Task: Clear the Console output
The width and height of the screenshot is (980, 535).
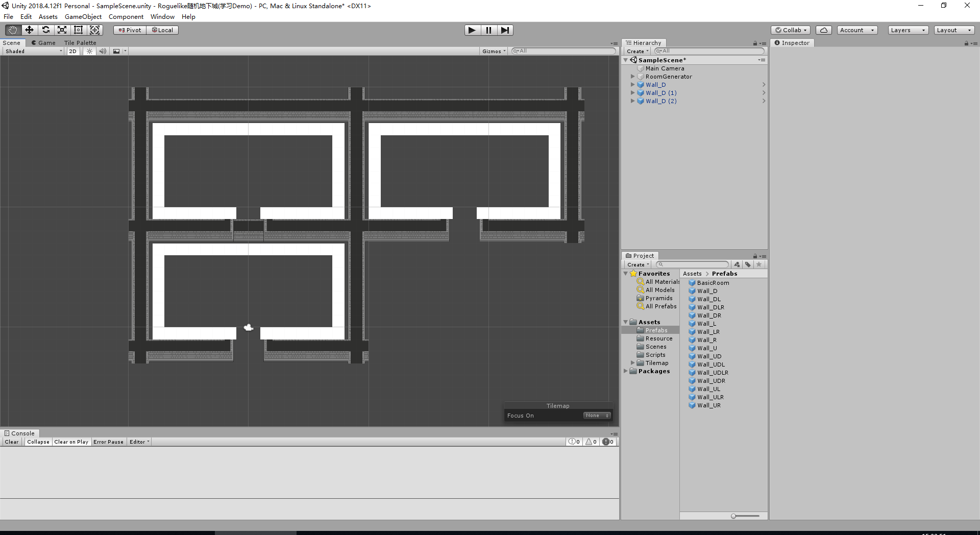Action: pos(11,442)
